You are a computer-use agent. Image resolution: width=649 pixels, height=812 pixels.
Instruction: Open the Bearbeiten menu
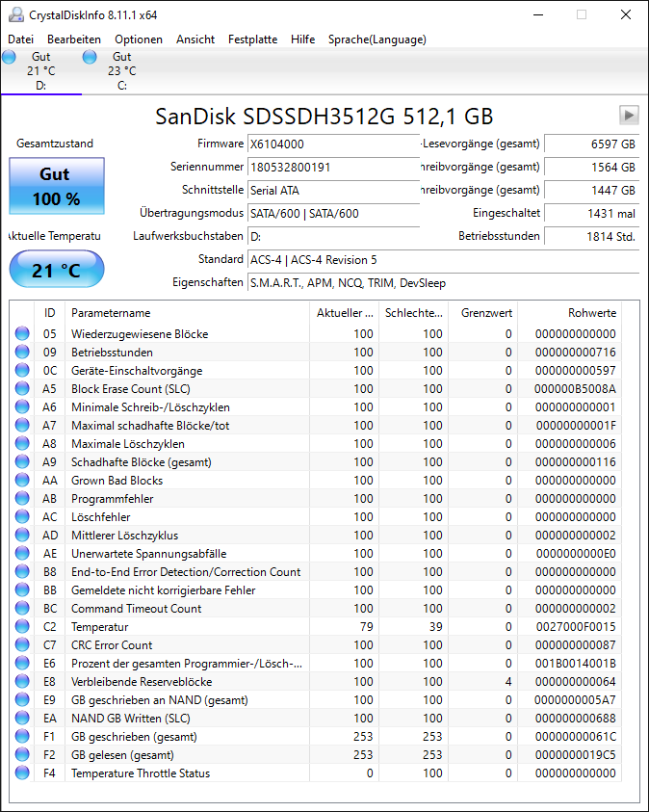[74, 39]
